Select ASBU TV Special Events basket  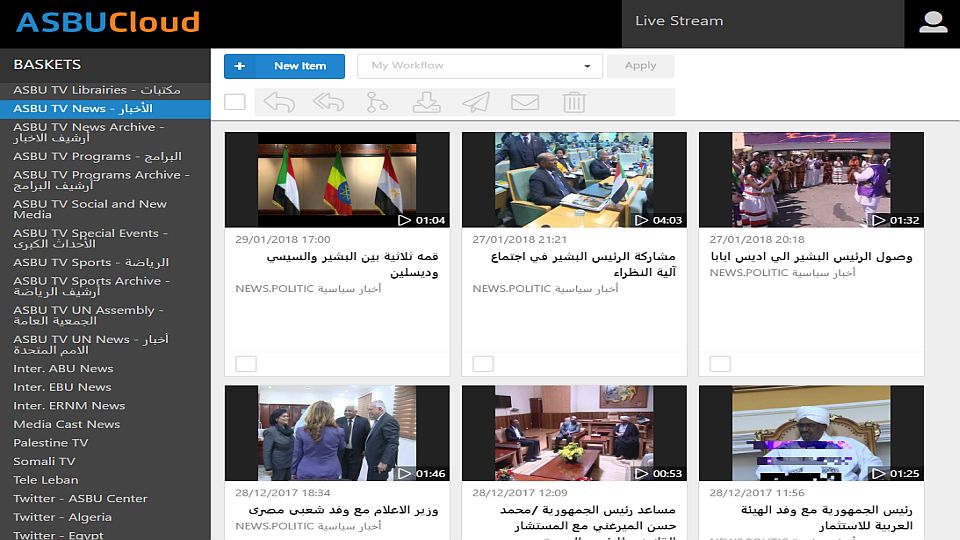coord(105,239)
